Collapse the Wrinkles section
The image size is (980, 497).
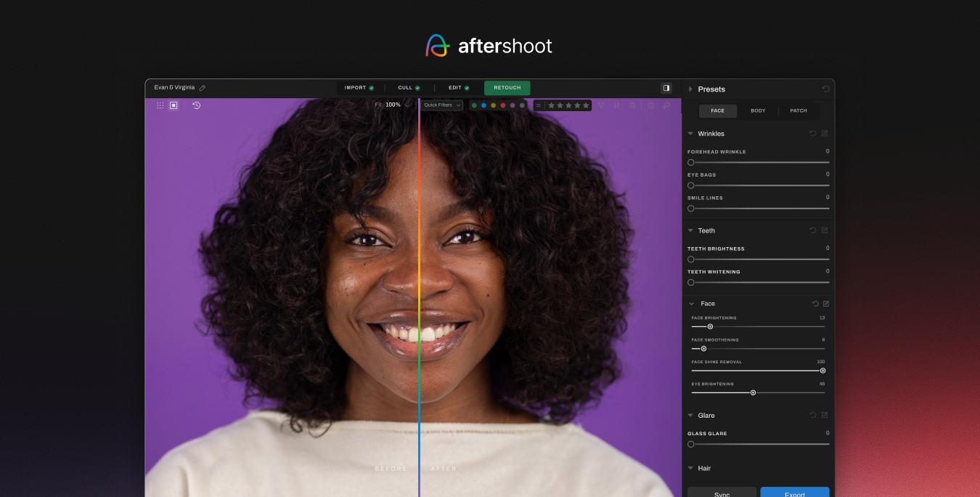click(690, 134)
